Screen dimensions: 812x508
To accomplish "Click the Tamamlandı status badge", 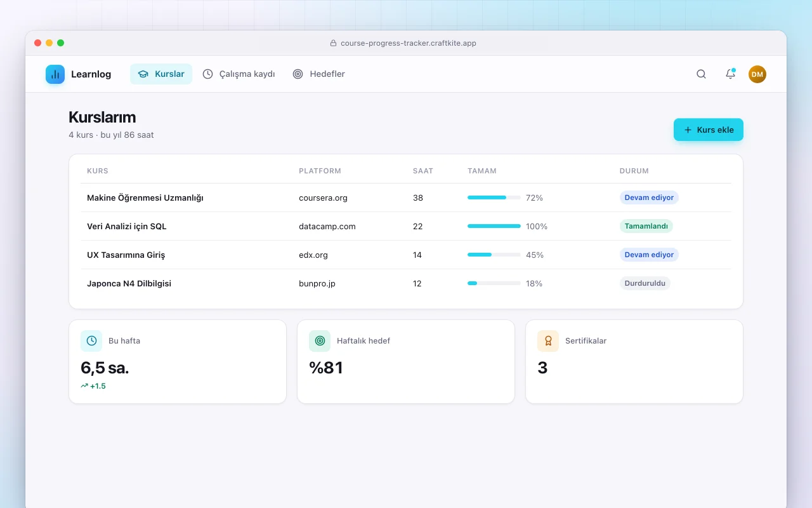I will [x=646, y=226].
